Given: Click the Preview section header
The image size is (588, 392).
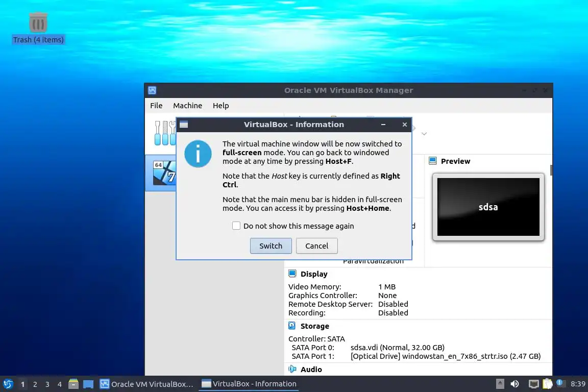Looking at the screenshot, I should click(456, 161).
